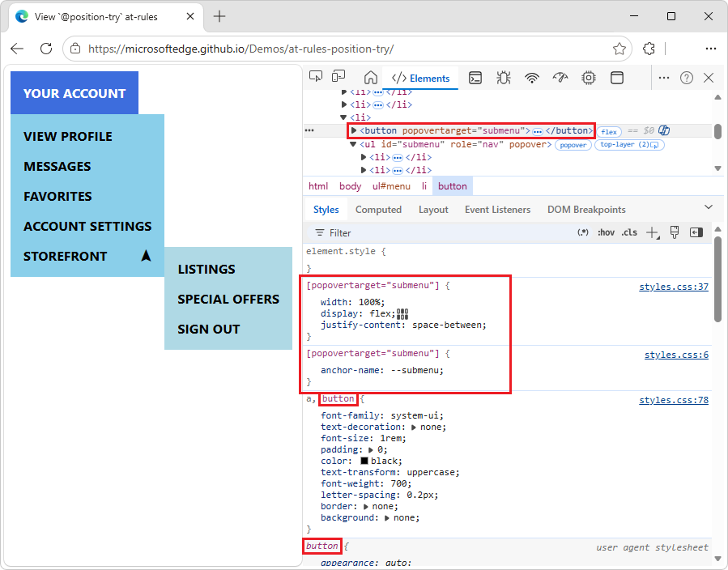Open the browser extensions puzzle icon
Screen dimensions: 728x570
[649, 49]
